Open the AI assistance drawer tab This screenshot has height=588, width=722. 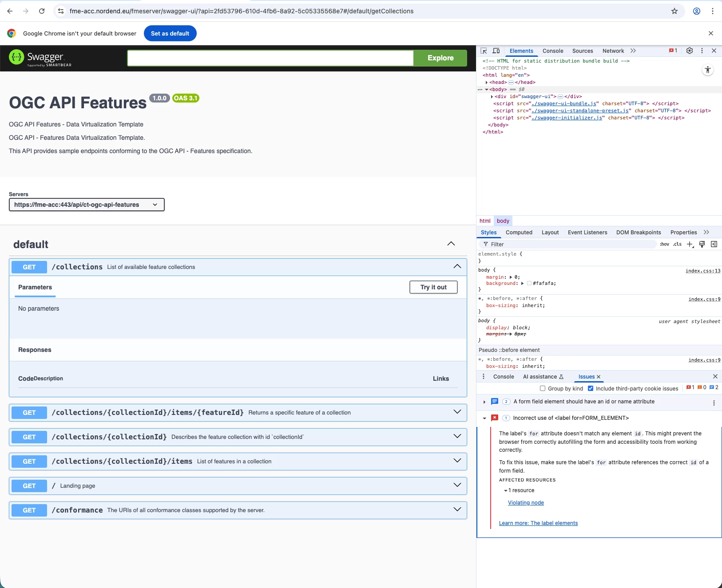tap(543, 377)
